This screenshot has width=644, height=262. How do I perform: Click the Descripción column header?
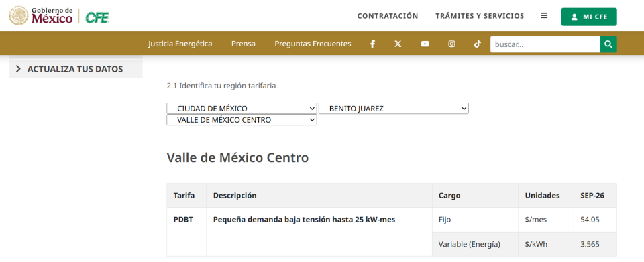[319, 196]
